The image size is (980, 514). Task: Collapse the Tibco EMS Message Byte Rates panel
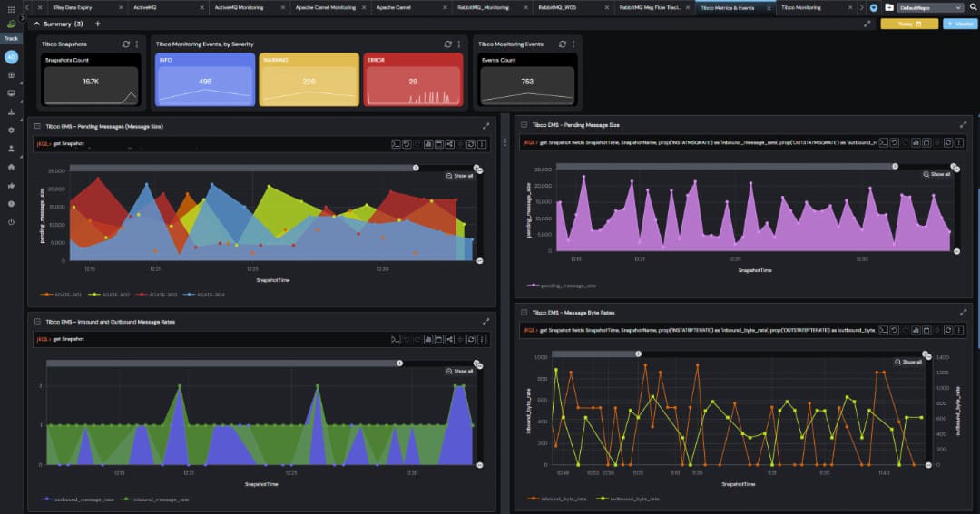click(524, 313)
